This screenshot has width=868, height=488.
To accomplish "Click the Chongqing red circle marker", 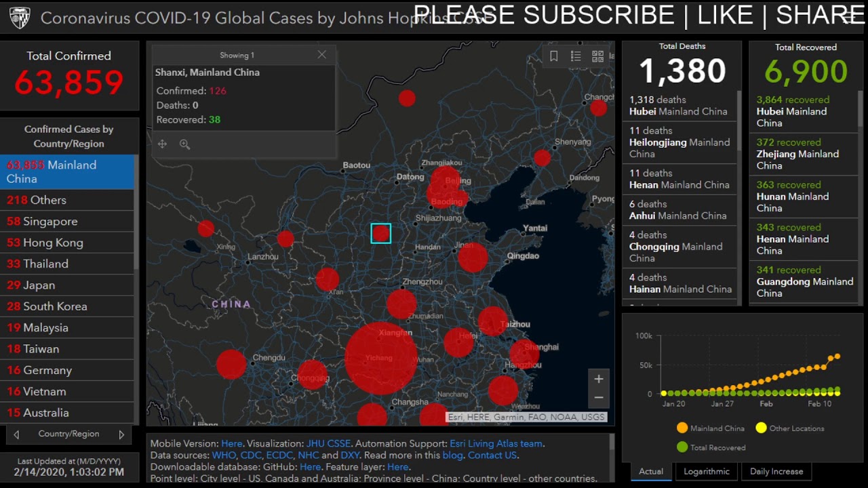I will click(313, 375).
